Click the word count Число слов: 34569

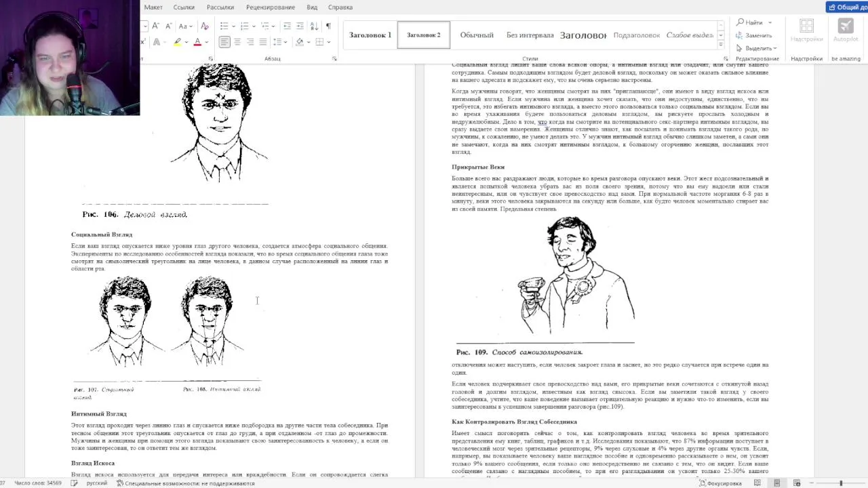click(x=38, y=483)
